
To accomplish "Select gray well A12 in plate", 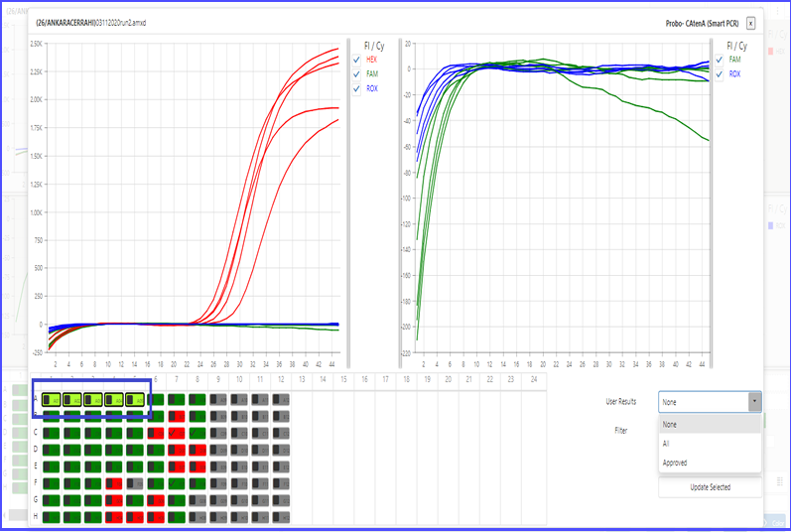I will [x=281, y=399].
